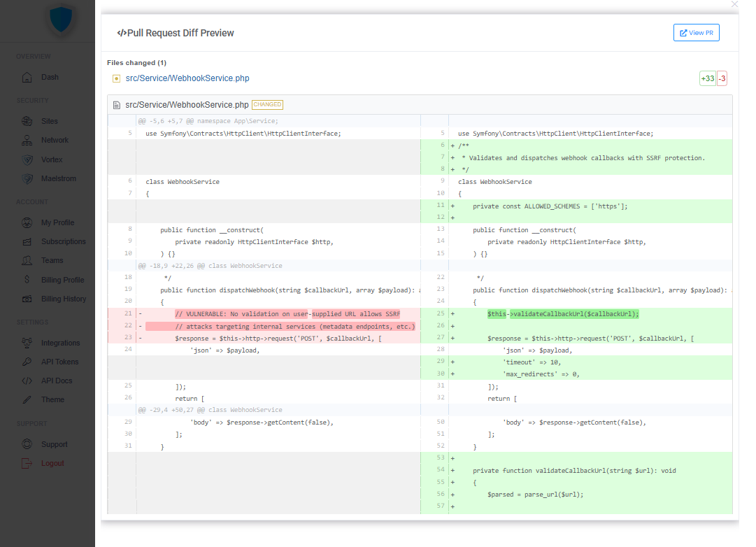Collapse the WebhookService.php diff entry

pyautogui.click(x=187, y=104)
